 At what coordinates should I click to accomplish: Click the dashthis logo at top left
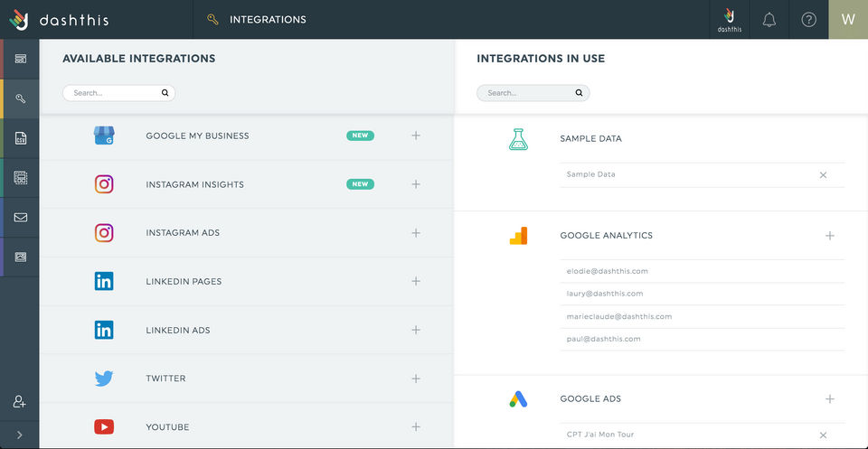(x=59, y=20)
